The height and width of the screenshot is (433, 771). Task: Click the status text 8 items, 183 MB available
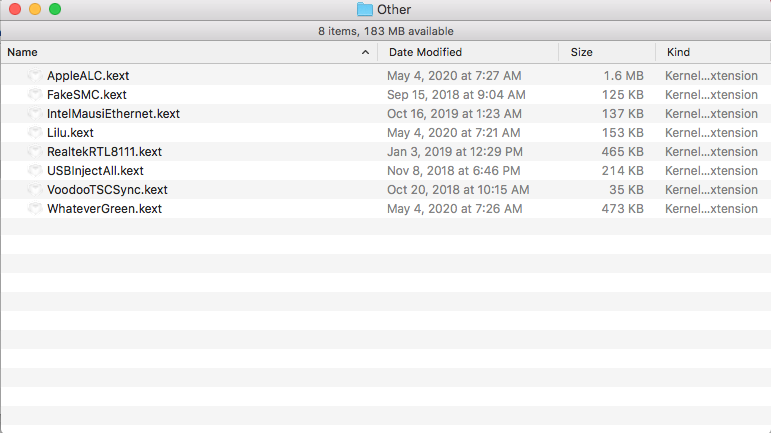tap(386, 31)
